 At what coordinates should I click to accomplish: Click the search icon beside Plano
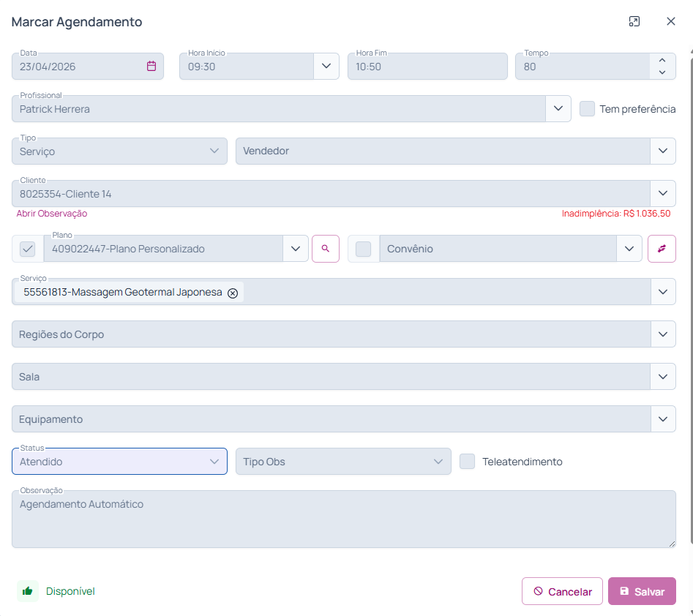click(x=326, y=249)
